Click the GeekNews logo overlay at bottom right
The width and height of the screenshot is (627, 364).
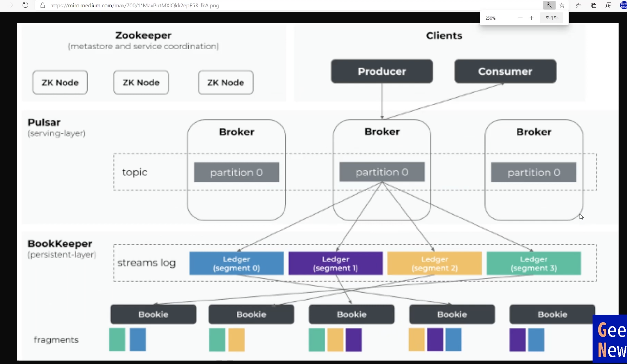[610, 339]
